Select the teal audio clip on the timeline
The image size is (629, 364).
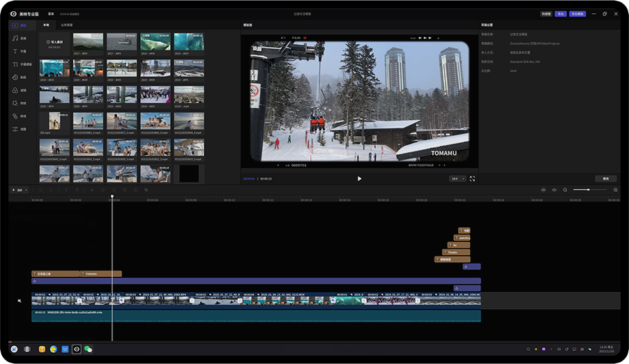pos(256,315)
